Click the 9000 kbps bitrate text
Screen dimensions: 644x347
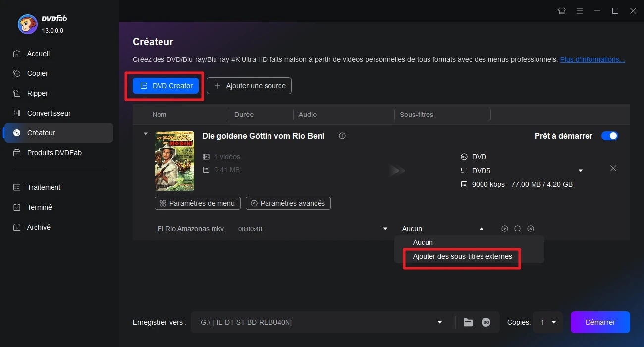523,184
